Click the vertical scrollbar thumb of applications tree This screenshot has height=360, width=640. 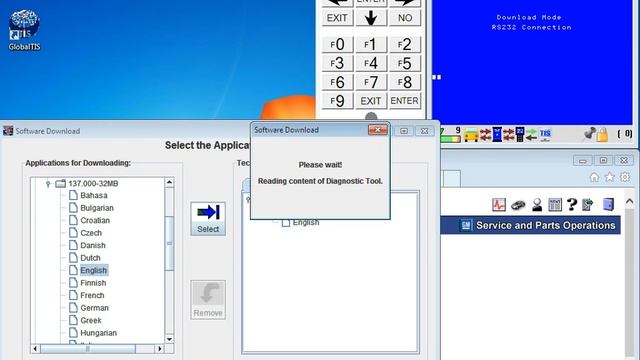pos(169,243)
